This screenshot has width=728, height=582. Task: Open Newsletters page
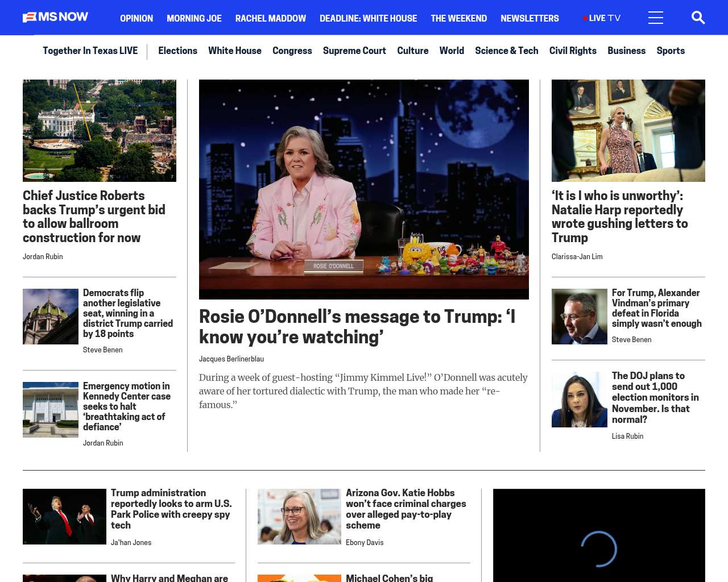[530, 18]
